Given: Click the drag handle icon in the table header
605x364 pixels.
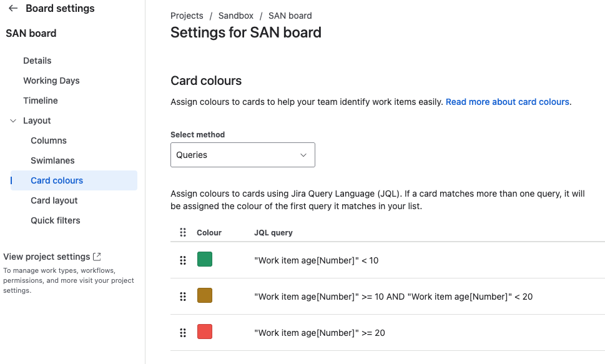Looking at the screenshot, I should coord(183,232).
